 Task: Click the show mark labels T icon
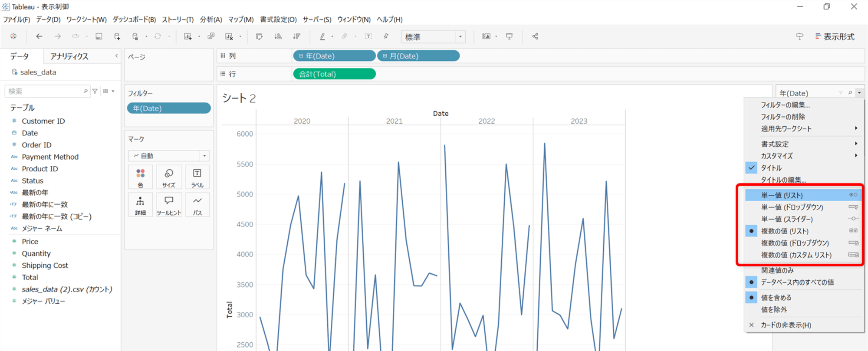[368, 36]
